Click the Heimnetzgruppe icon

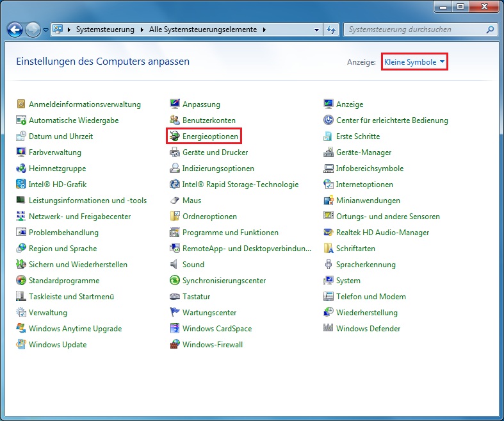pyautogui.click(x=21, y=168)
